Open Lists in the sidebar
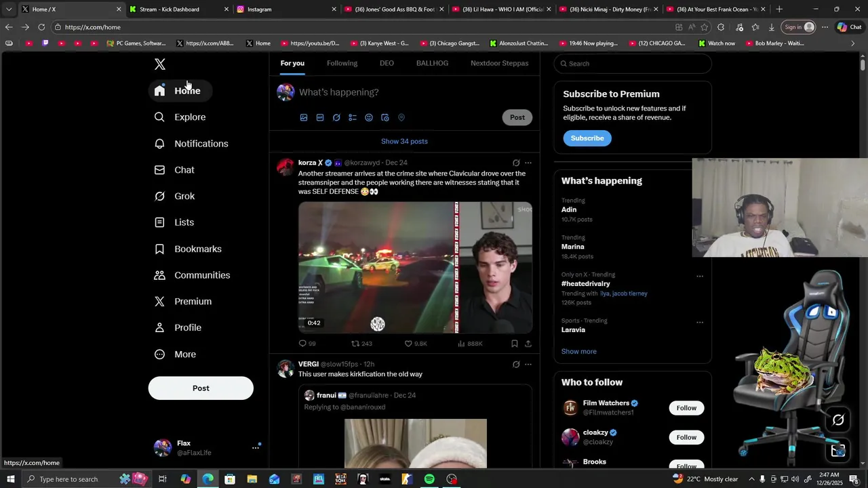Screen dimensions: 868x488 [x=174, y=222]
